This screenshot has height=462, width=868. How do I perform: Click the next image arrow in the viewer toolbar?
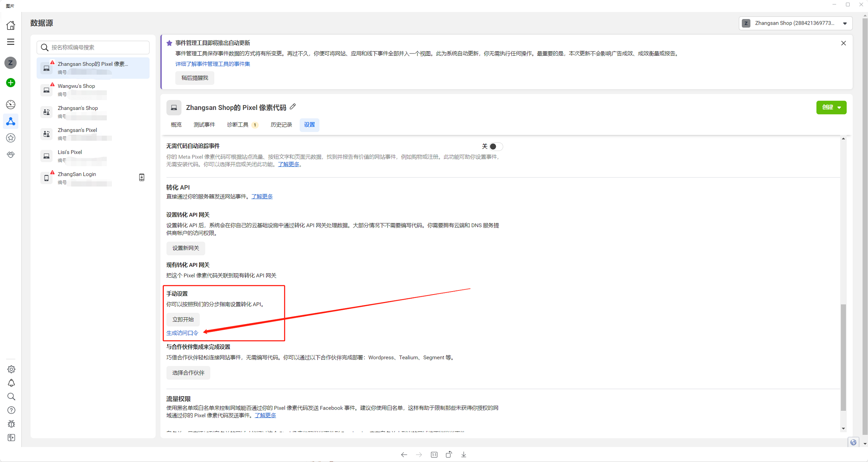pos(419,455)
